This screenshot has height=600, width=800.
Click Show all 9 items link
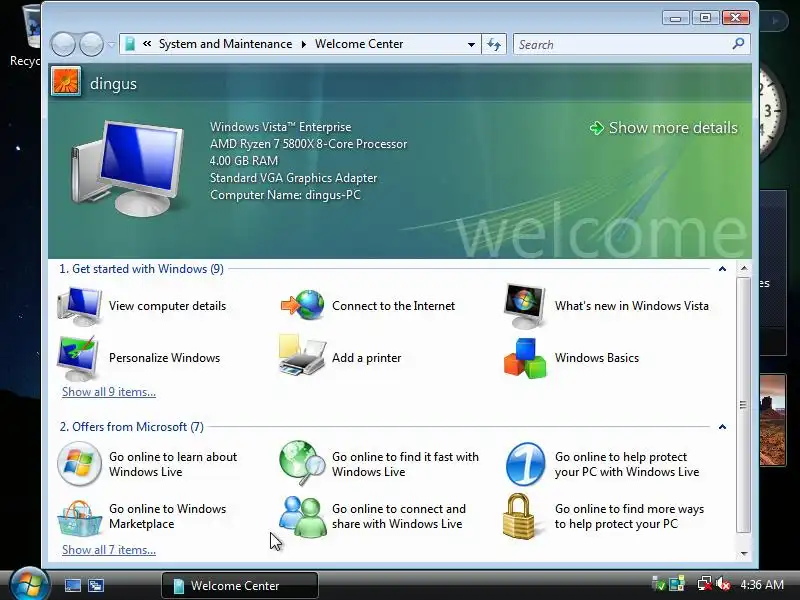pos(109,392)
